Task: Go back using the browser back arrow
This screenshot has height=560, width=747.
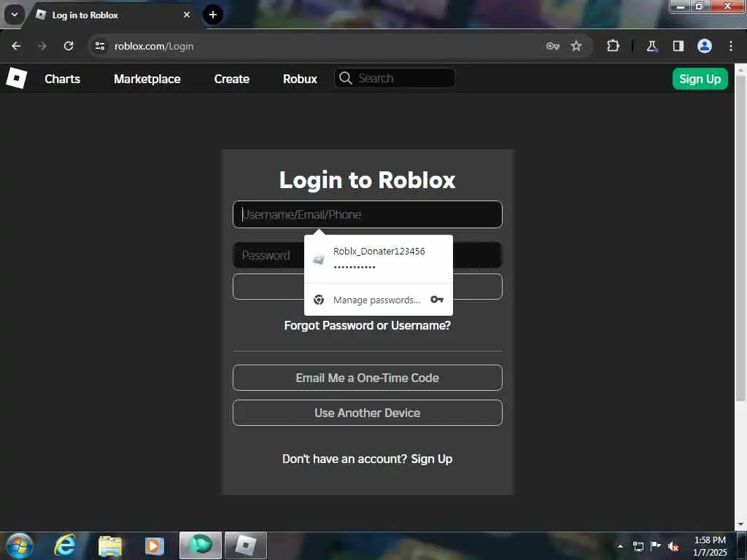Action: [x=16, y=46]
